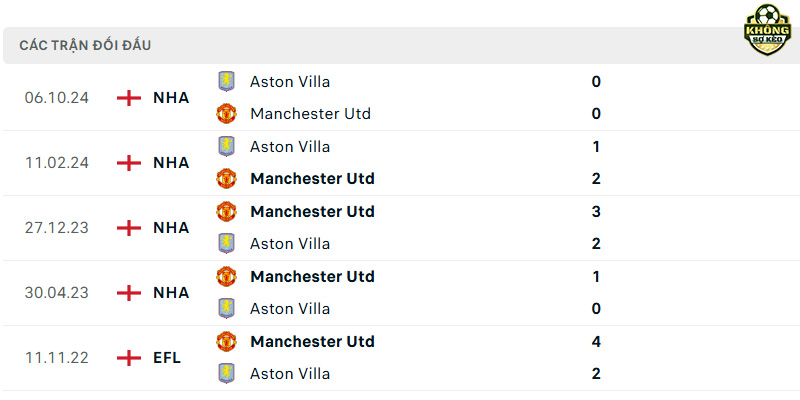Open the 11.11.22 match row date
800x400 pixels.
(x=57, y=358)
